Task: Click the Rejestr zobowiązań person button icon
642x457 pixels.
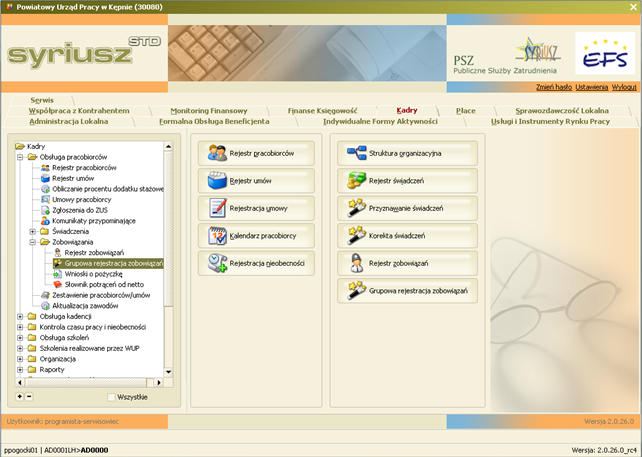Action: 357,263
